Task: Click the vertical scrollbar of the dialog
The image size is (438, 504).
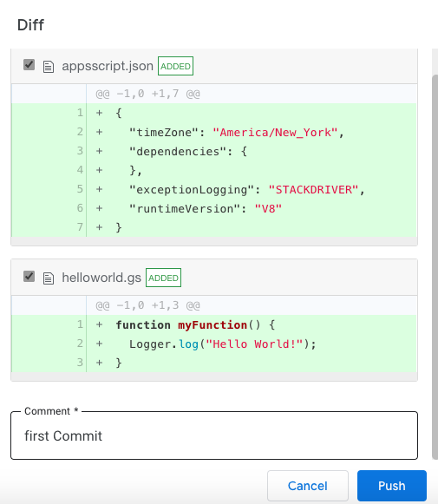Action: point(435,267)
